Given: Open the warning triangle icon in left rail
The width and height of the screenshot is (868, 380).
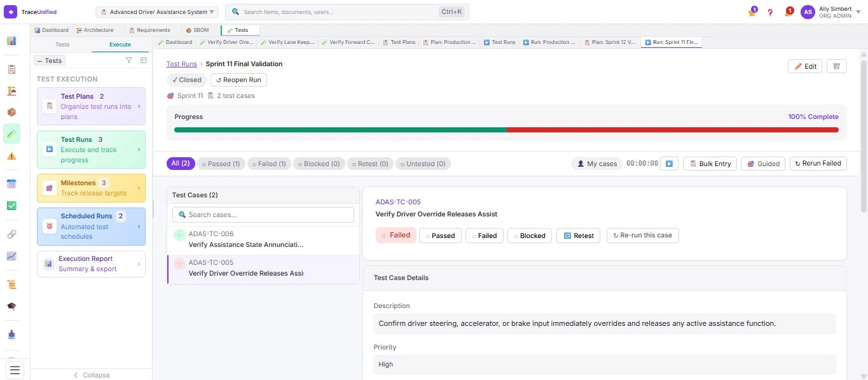Looking at the screenshot, I should point(11,156).
